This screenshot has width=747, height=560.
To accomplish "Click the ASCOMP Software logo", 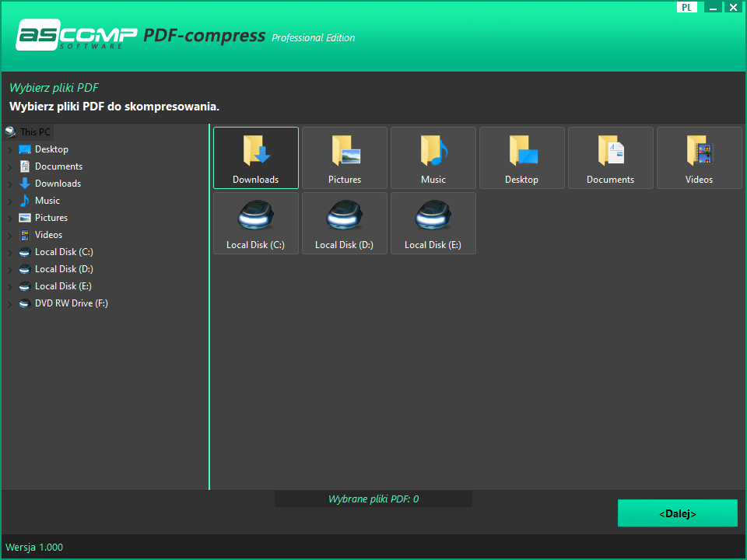I will point(76,35).
